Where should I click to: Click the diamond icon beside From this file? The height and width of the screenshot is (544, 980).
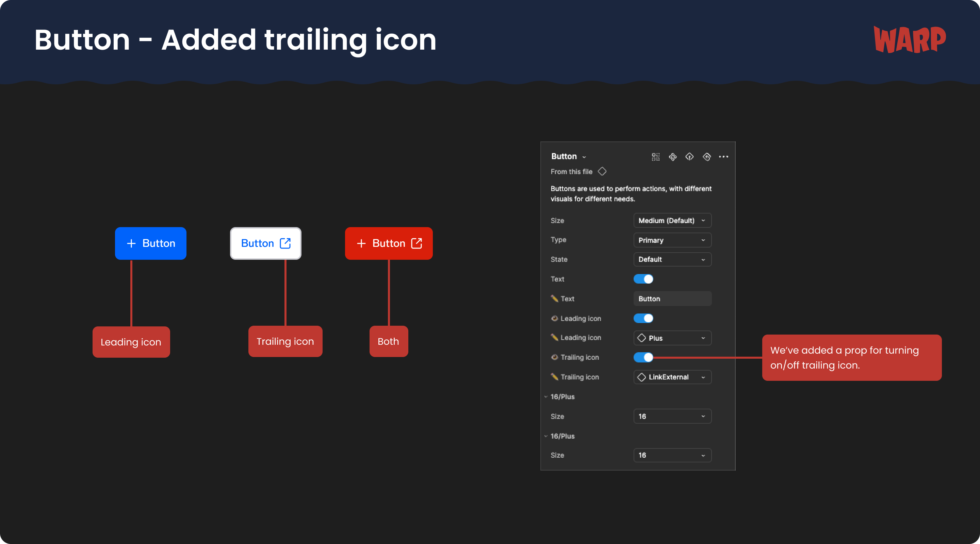click(602, 171)
